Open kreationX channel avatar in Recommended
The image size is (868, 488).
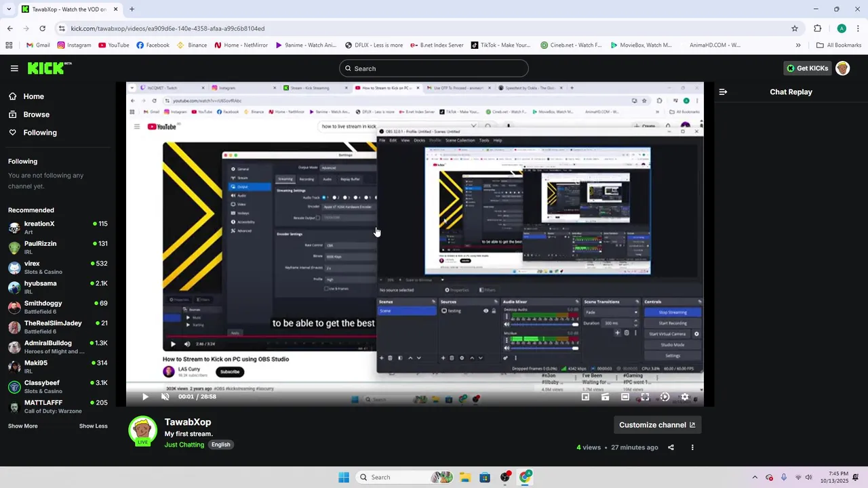pos(14,228)
